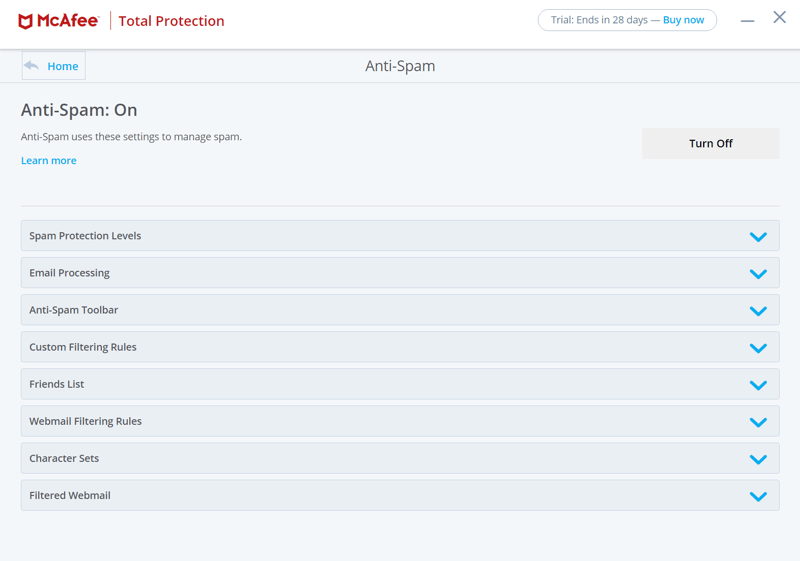Open the Learn more link

pos(48,161)
